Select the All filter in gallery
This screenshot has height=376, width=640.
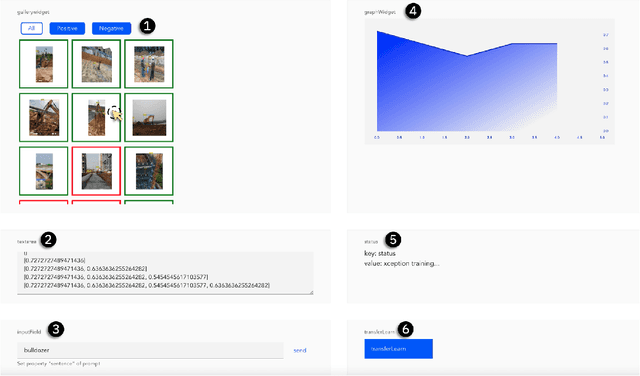[31, 28]
